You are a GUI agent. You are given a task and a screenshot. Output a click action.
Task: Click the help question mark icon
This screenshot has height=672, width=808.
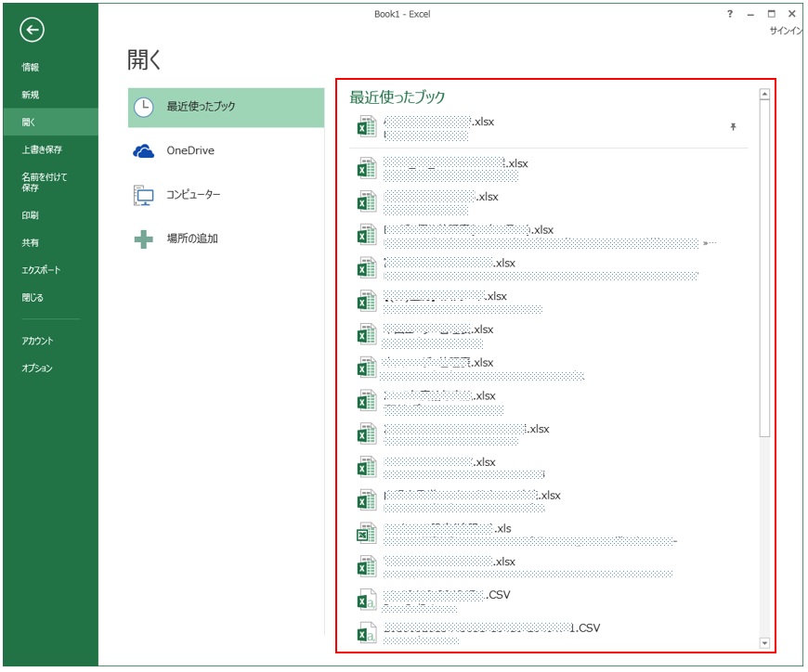click(x=728, y=13)
